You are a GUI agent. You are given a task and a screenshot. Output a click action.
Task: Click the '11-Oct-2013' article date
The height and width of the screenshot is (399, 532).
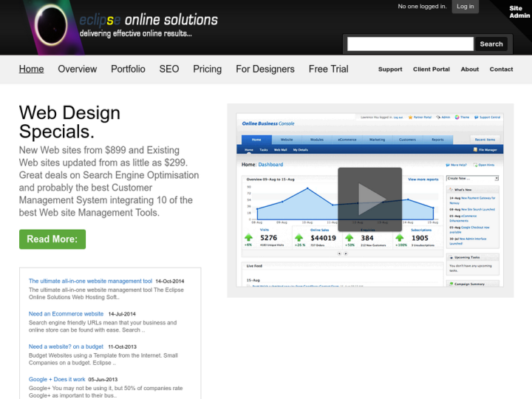pyautogui.click(x=122, y=347)
